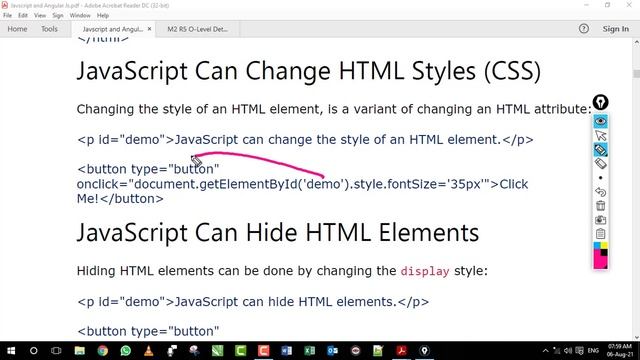
Task: Click the camera screenshot icon
Action: [600, 220]
